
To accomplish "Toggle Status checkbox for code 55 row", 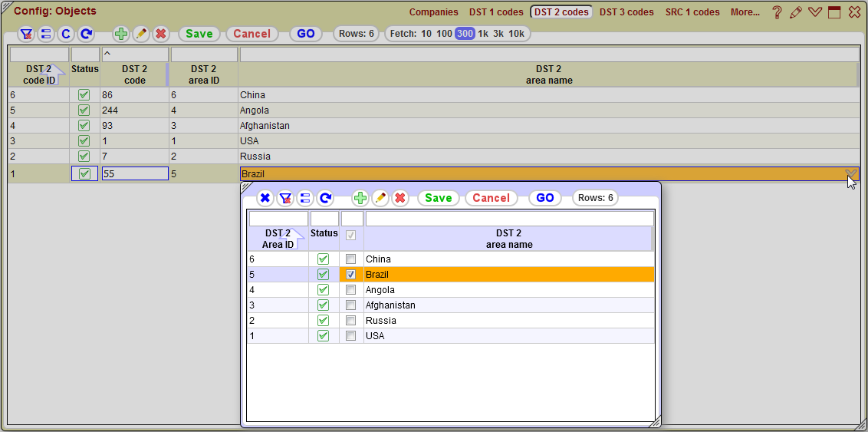I will coord(84,174).
